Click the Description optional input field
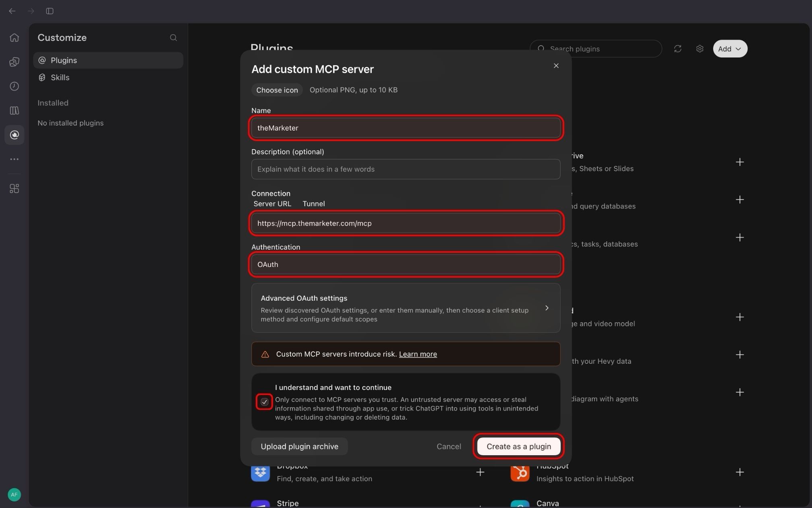The image size is (812, 508). 406,169
